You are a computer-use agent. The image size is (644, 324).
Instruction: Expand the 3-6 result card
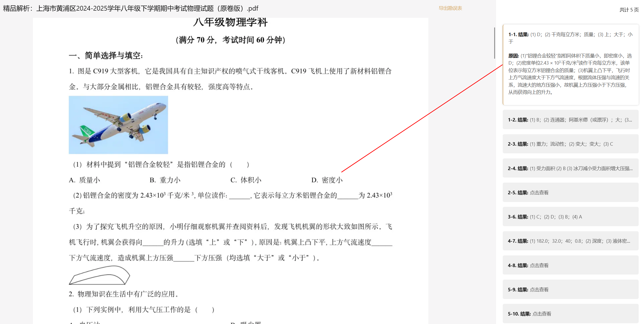tap(570, 217)
